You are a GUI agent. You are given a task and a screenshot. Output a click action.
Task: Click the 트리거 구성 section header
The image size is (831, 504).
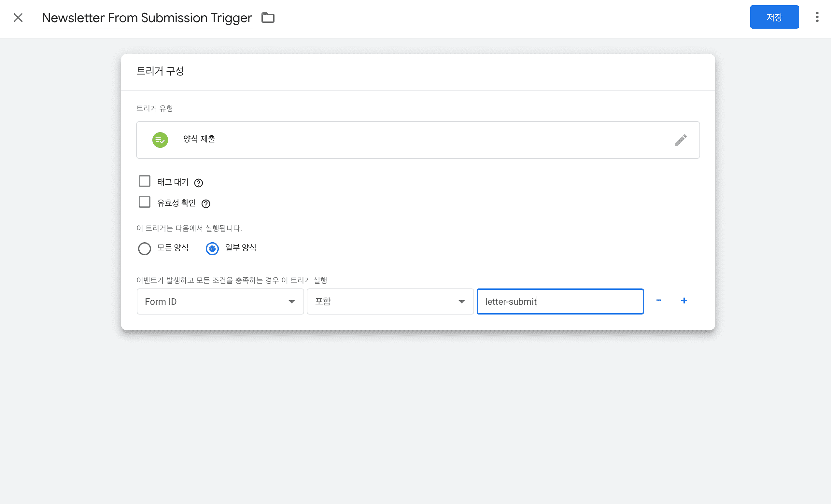point(160,71)
